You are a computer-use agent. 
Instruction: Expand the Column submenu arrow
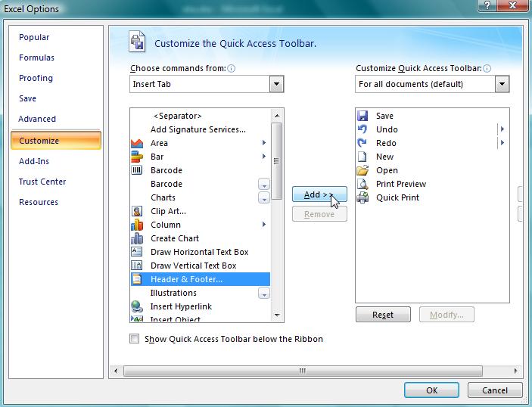(x=264, y=225)
